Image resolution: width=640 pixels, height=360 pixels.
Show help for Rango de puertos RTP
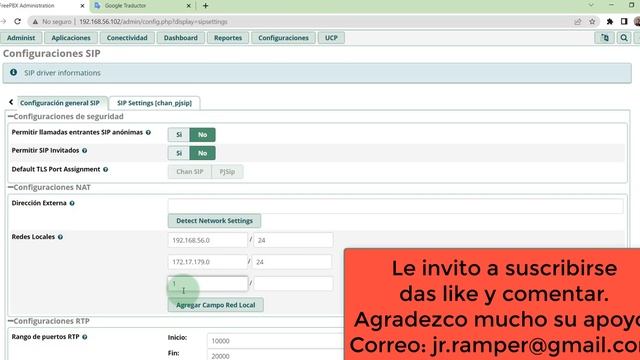84,337
